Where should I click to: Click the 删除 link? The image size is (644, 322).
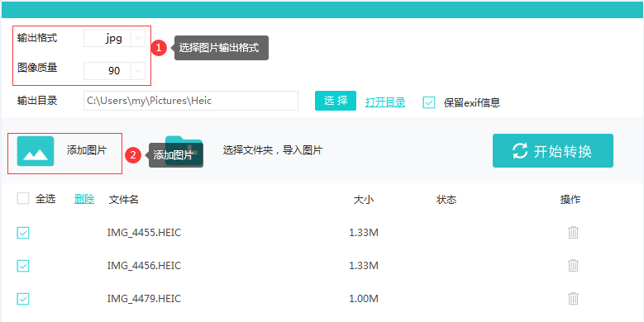(84, 199)
